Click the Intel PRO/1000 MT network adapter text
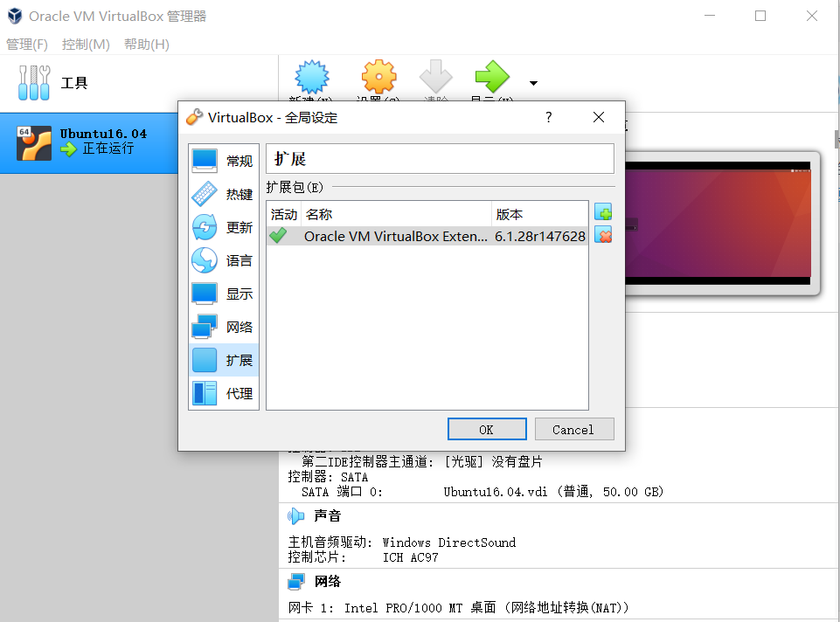Screen dimensions: 840x622 tap(486, 608)
